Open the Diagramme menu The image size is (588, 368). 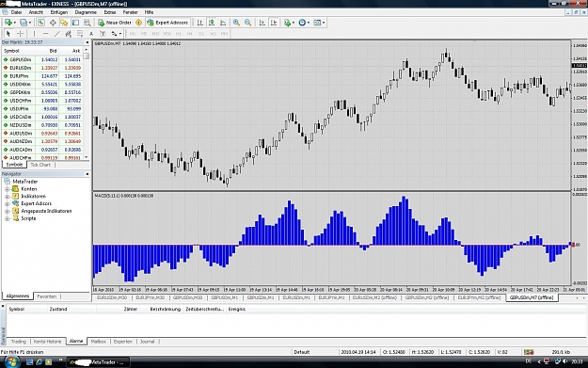(86, 12)
